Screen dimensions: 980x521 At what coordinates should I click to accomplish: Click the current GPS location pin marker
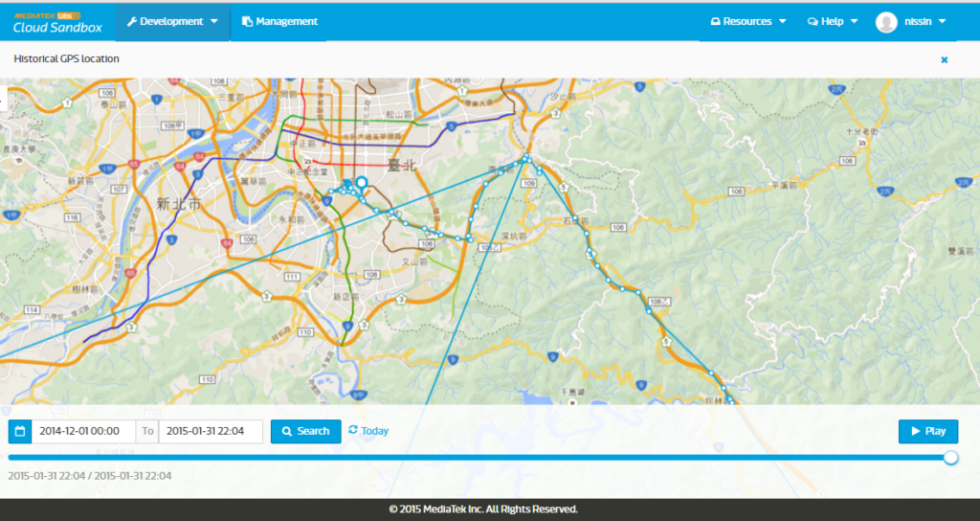[361, 183]
